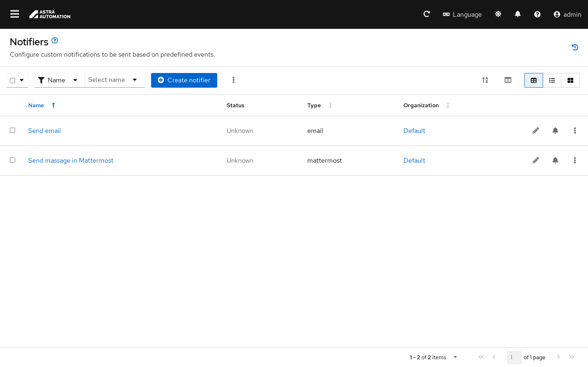Click the Create notifier button
588x367 pixels.
(184, 80)
